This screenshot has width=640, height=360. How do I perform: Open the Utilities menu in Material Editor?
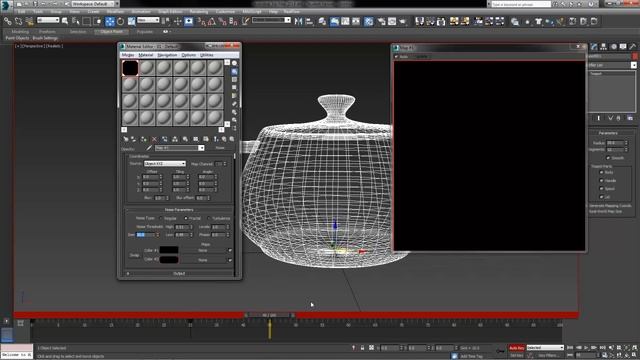(x=207, y=55)
